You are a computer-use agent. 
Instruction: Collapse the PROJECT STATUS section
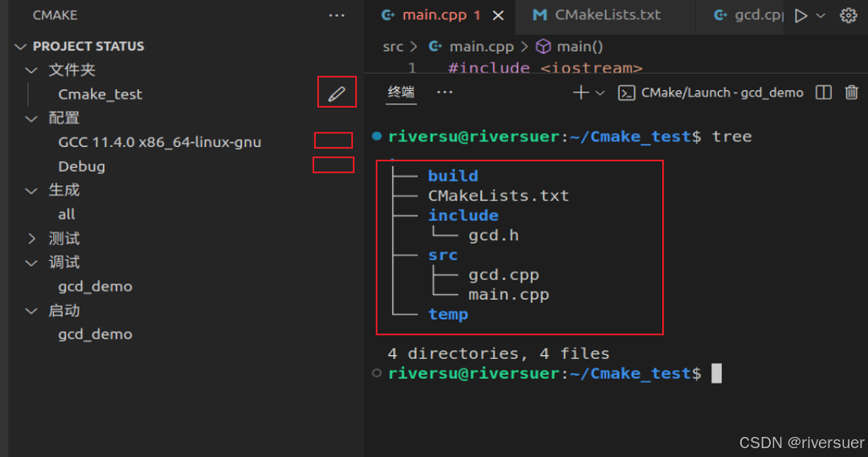click(x=21, y=47)
